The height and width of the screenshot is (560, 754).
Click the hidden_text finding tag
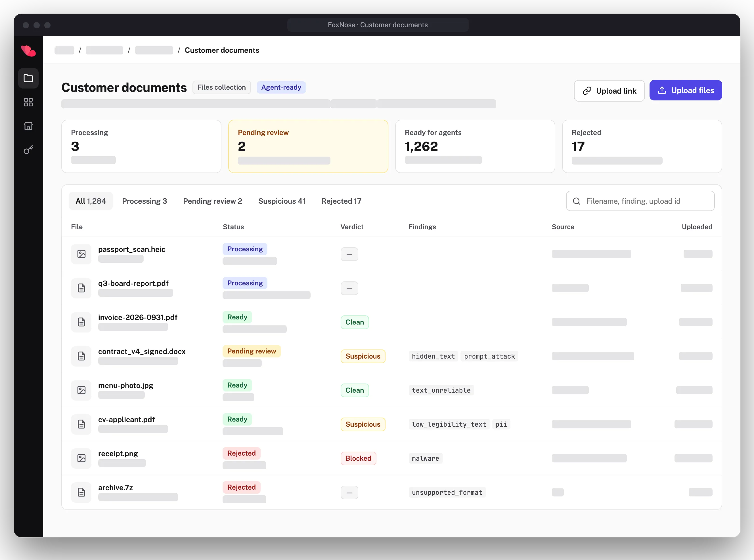(x=433, y=356)
